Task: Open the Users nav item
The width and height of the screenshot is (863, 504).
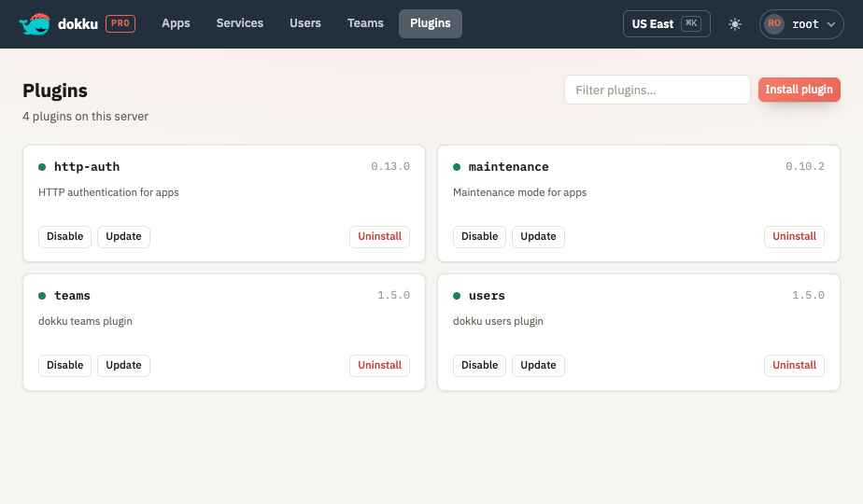Action: click(x=304, y=23)
